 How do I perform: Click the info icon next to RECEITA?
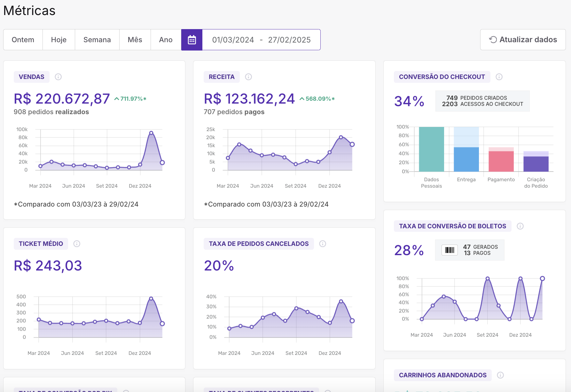[x=248, y=77]
